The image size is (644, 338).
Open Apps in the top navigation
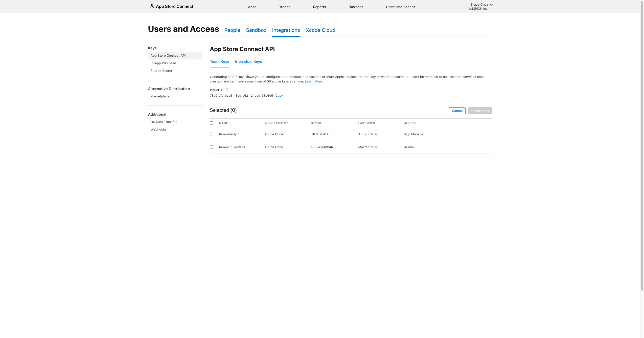[252, 7]
